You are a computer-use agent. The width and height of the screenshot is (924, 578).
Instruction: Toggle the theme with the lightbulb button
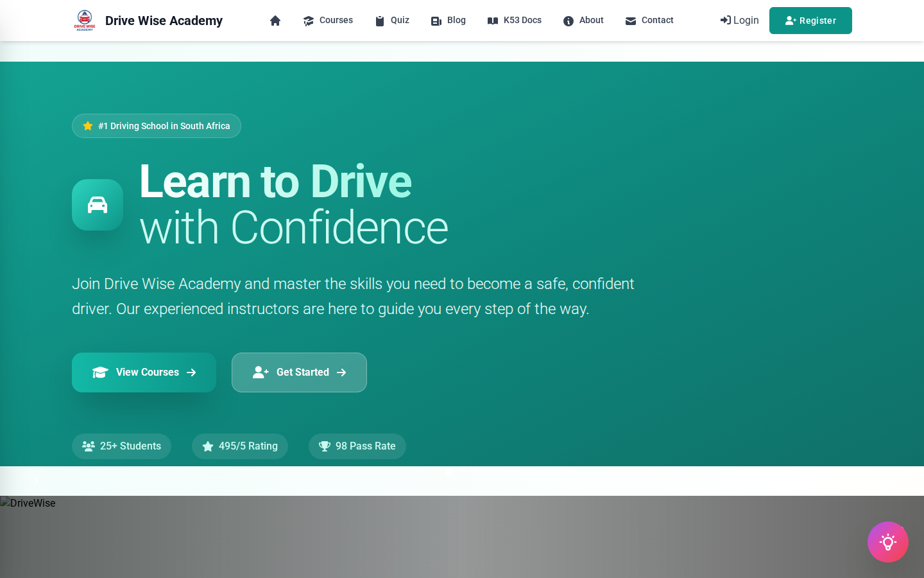888,542
